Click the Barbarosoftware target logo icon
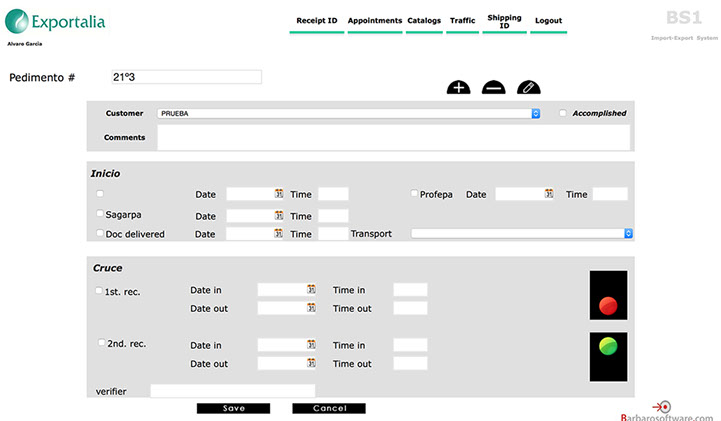Image resolution: width=721 pixels, height=421 pixels. [x=661, y=406]
